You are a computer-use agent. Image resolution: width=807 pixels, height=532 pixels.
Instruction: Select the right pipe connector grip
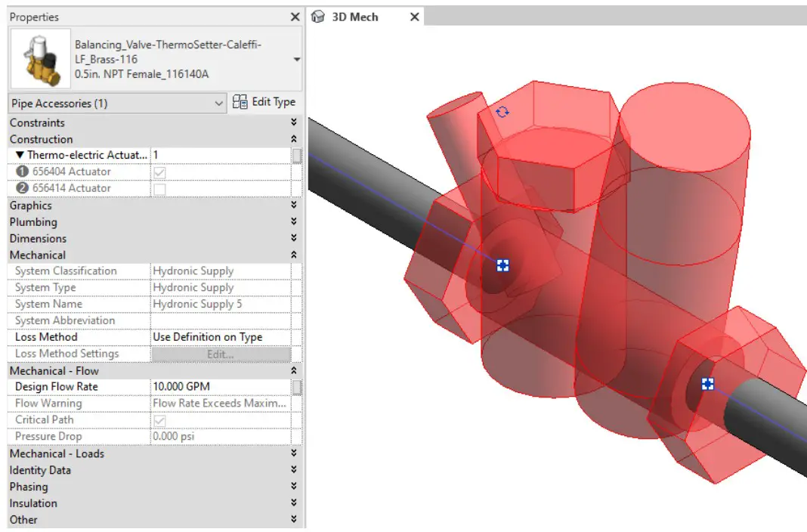(x=707, y=384)
